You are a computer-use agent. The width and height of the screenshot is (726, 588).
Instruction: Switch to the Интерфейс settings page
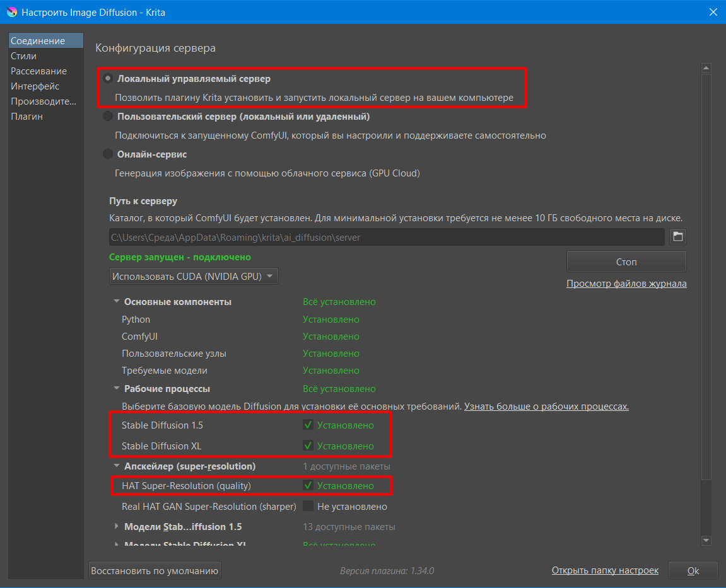click(35, 86)
